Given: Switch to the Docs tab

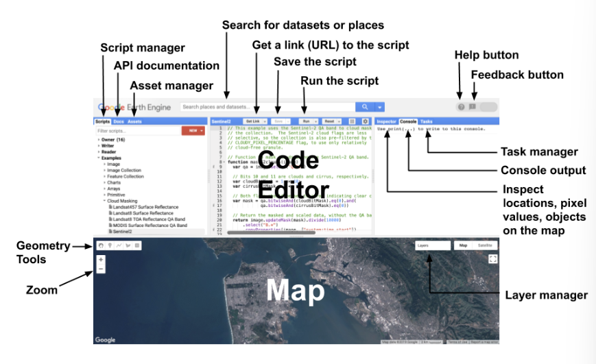Looking at the screenshot, I should click(x=119, y=121).
